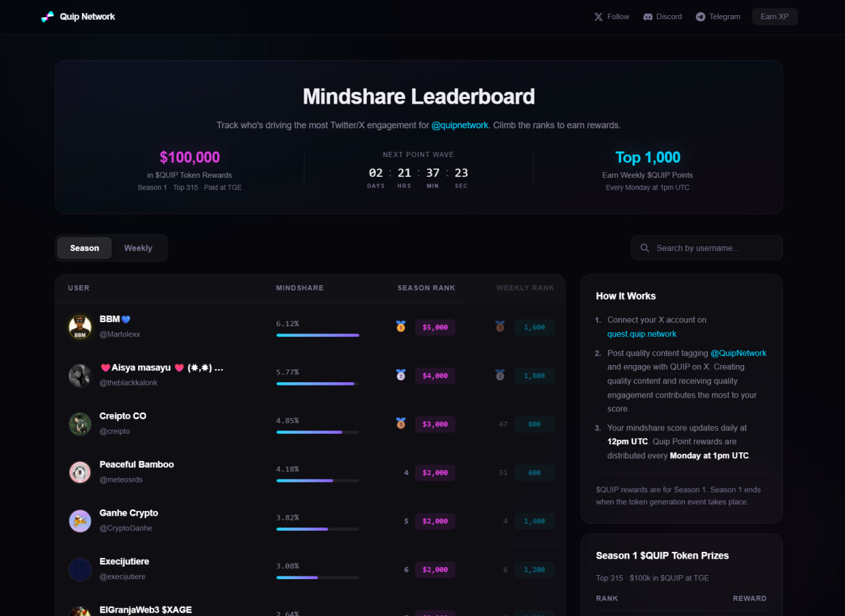The height and width of the screenshot is (616, 845).
Task: Click the @CryptoGanhe handle
Action: pos(126,528)
